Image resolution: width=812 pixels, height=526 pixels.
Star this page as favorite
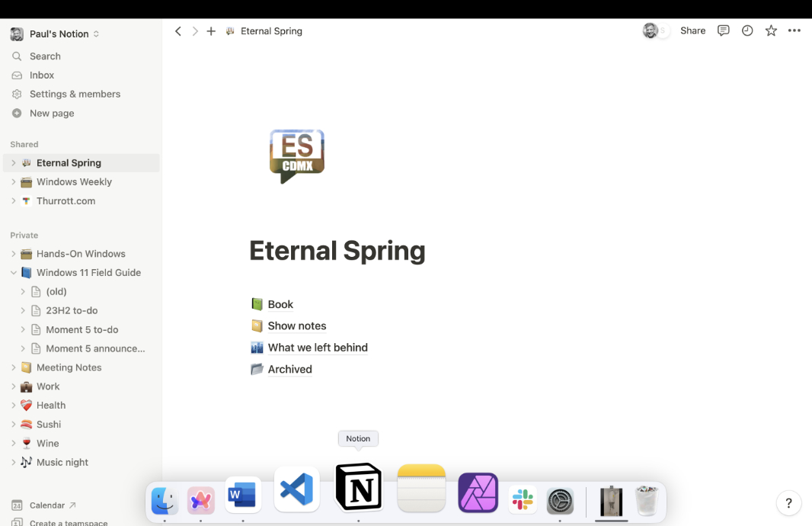[771, 30]
